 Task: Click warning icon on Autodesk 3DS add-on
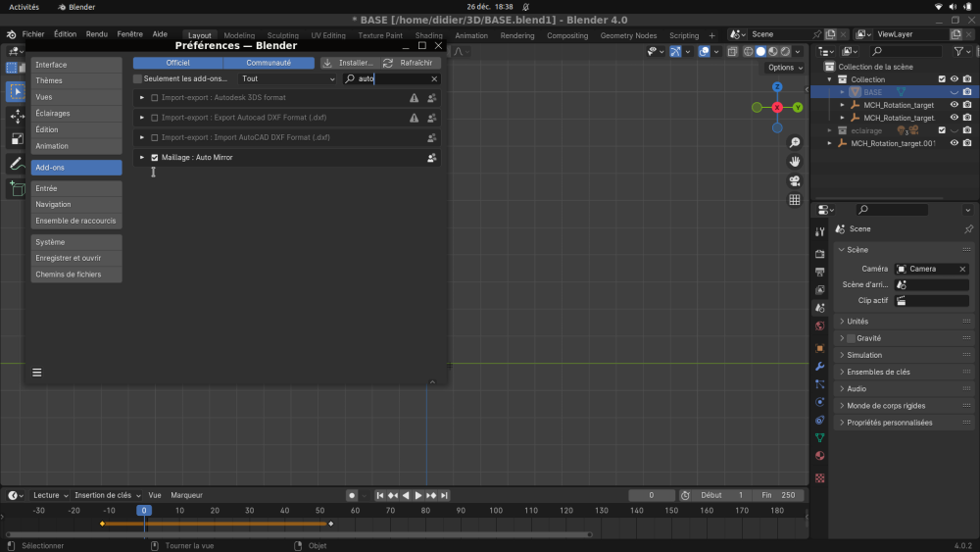click(414, 98)
